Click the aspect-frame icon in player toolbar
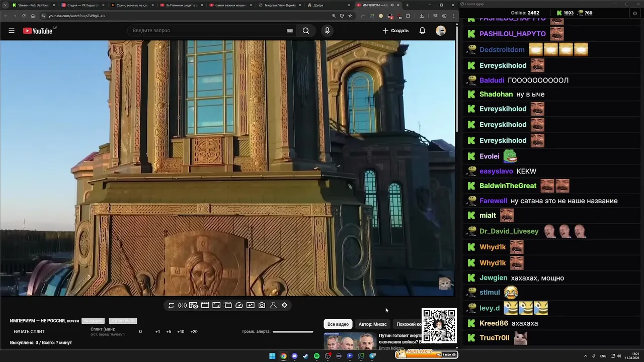Screen dimensions: 644x362 tap(216, 305)
